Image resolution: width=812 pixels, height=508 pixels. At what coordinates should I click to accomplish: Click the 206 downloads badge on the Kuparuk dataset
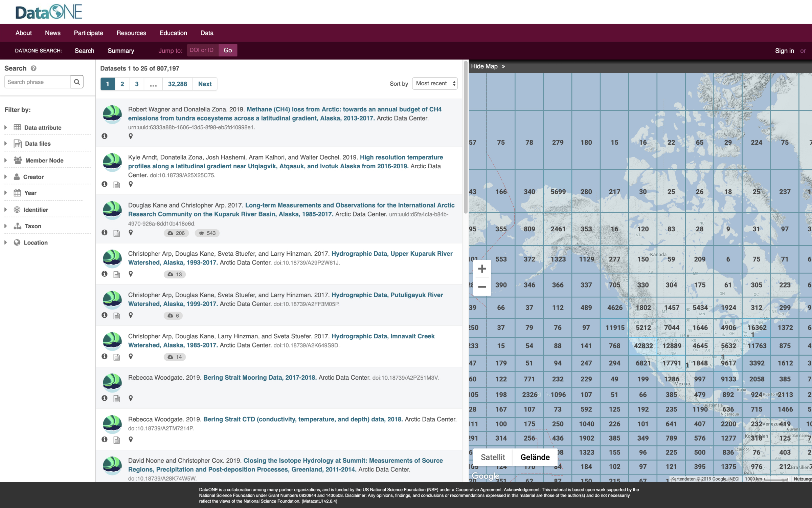tap(176, 233)
